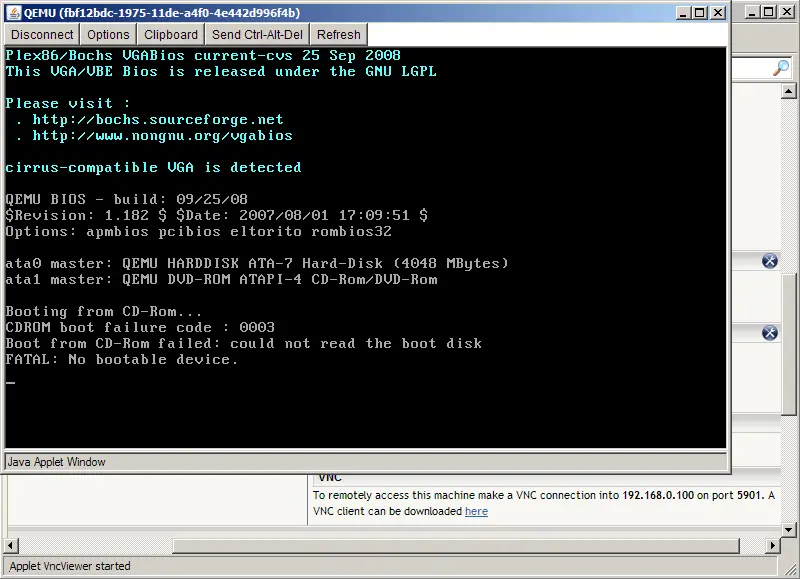Click the vertical scrollbar up arrow in the background window
The image size is (800, 579).
click(788, 92)
